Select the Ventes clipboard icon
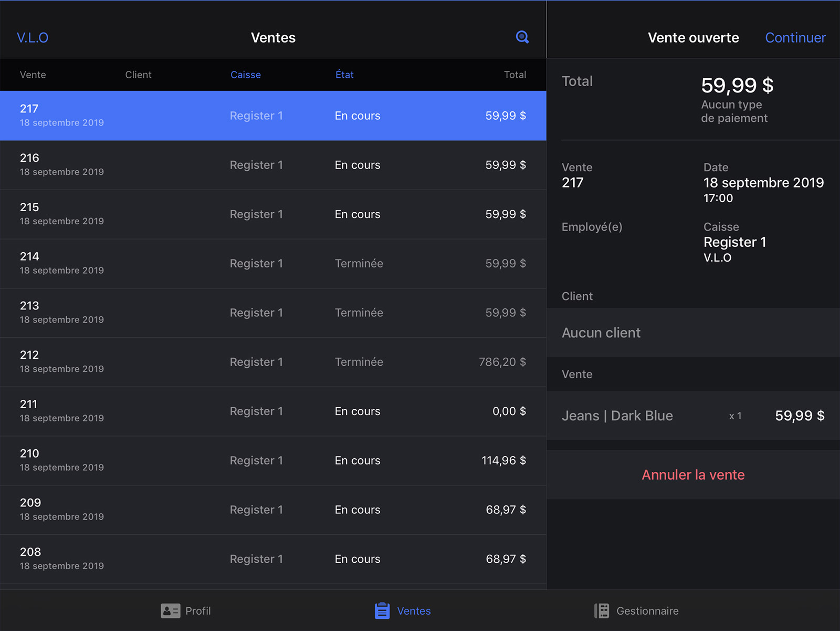Image resolution: width=840 pixels, height=631 pixels. click(x=382, y=611)
